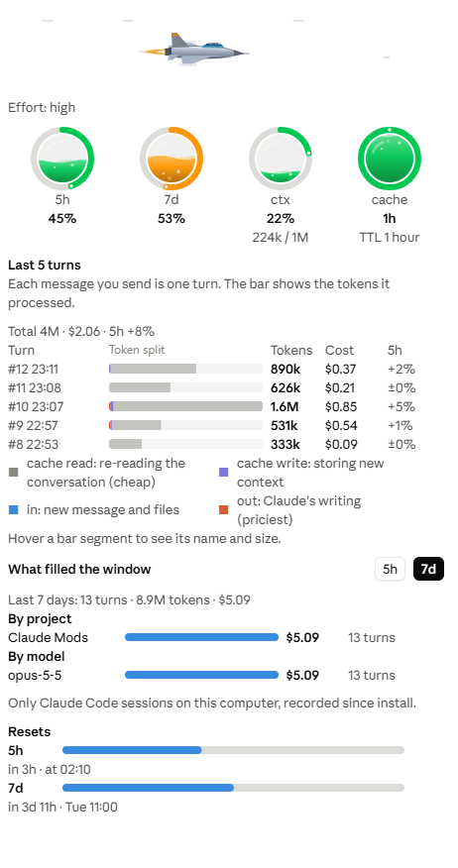The height and width of the screenshot is (868, 458).
Task: Click the gray cache read legend swatch
Action: pyautogui.click(x=14, y=473)
